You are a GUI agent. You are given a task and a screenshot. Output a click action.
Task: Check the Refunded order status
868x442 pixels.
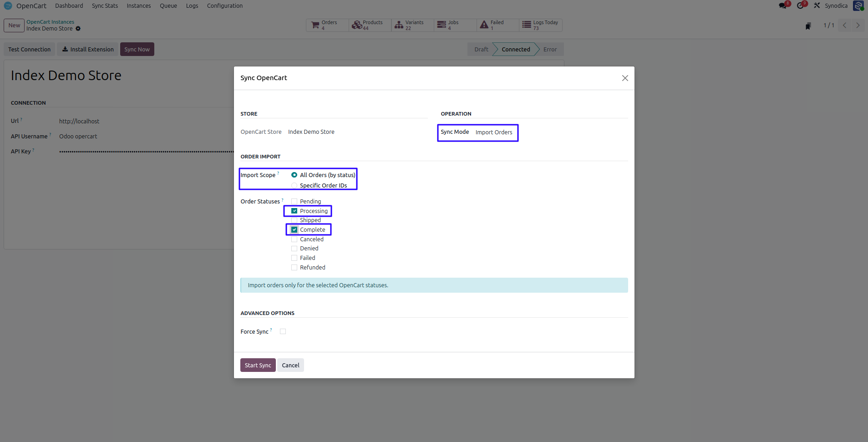[x=294, y=268]
